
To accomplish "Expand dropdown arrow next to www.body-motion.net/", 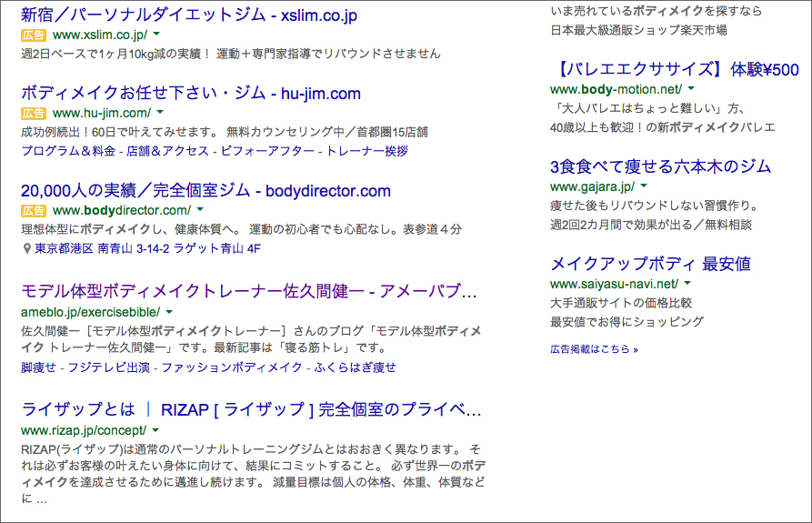I will pos(691,88).
